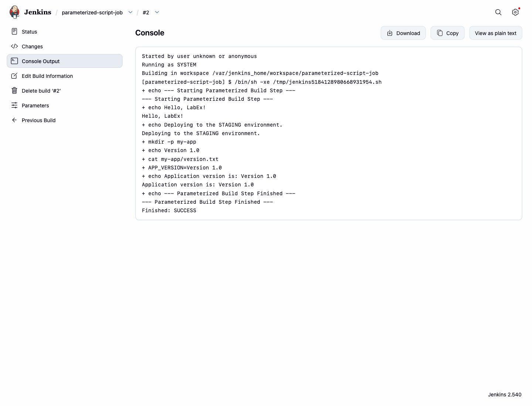Click the Jenkins 2.540 version link
Screen dimensions: 532x406
point(505,395)
